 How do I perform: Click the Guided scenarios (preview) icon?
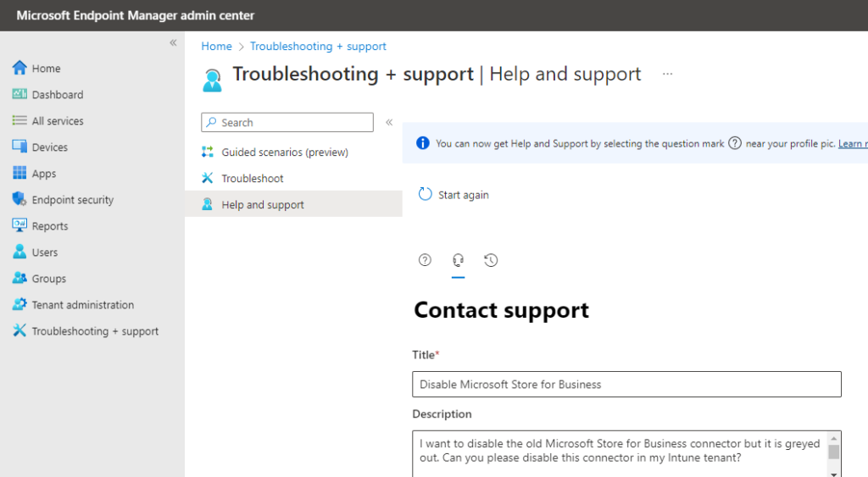point(208,152)
